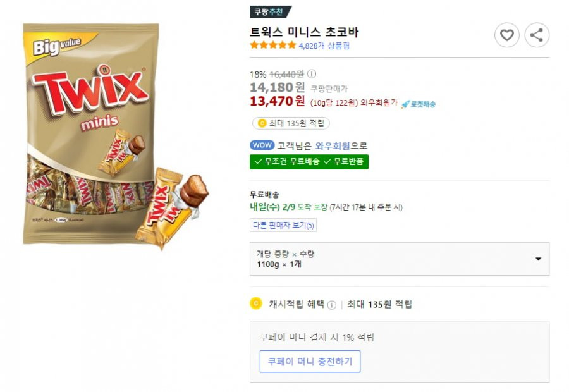Open the share icon button
This screenshot has width=569, height=392.
[x=537, y=35]
